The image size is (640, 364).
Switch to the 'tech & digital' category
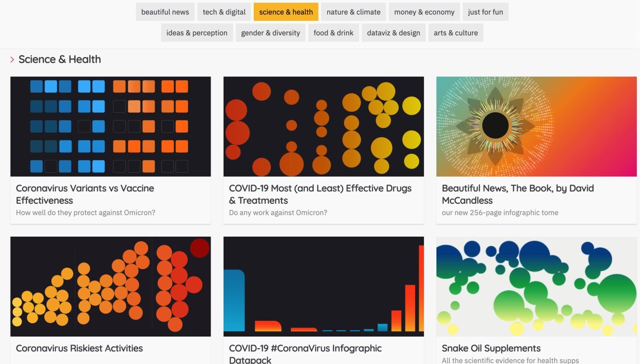(x=224, y=12)
